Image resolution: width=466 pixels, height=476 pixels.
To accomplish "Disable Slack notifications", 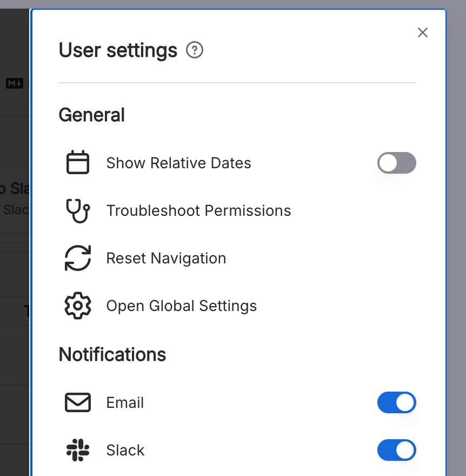I will [397, 450].
